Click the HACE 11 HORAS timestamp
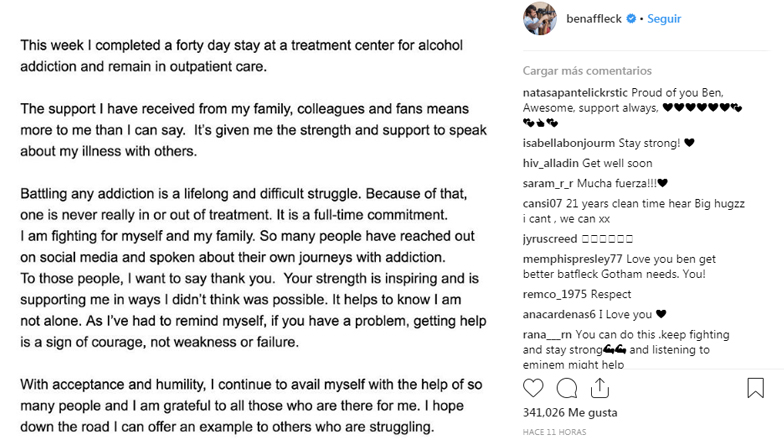 coord(556,430)
